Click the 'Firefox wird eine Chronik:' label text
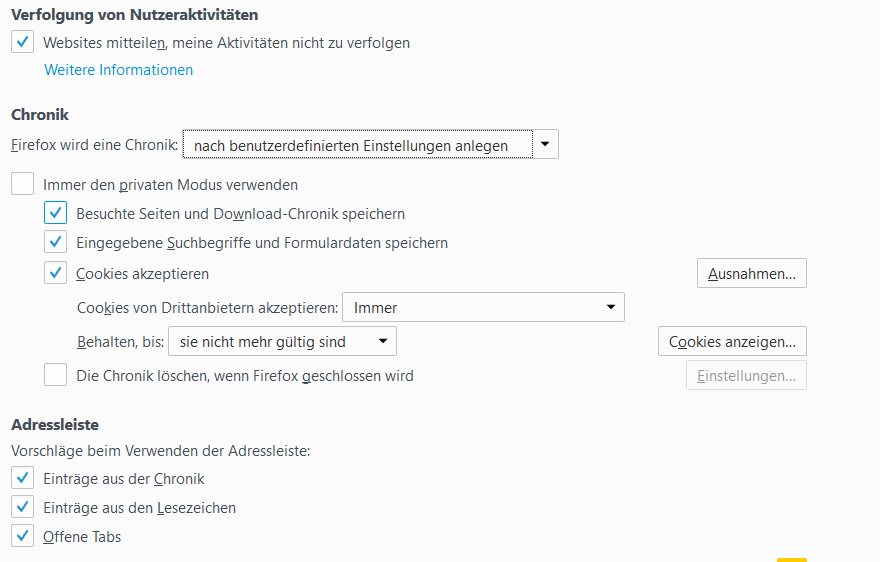The image size is (880, 562). point(94,146)
